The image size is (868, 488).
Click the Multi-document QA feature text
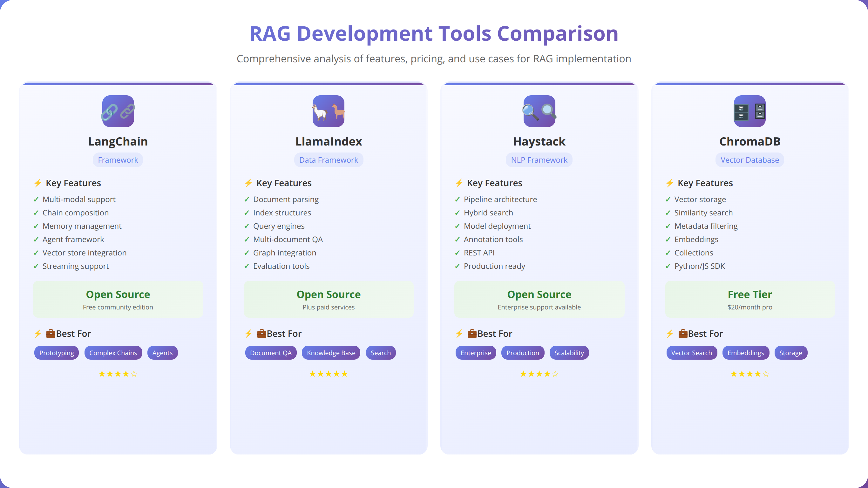(x=288, y=240)
